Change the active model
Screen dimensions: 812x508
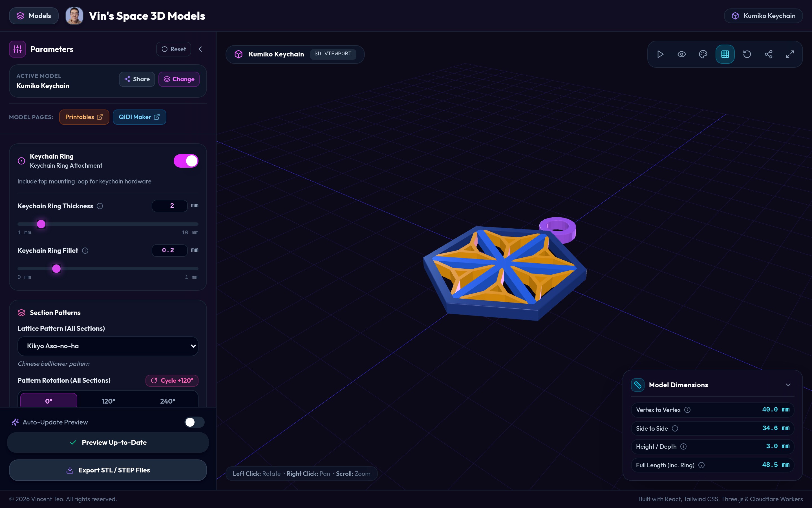click(179, 79)
